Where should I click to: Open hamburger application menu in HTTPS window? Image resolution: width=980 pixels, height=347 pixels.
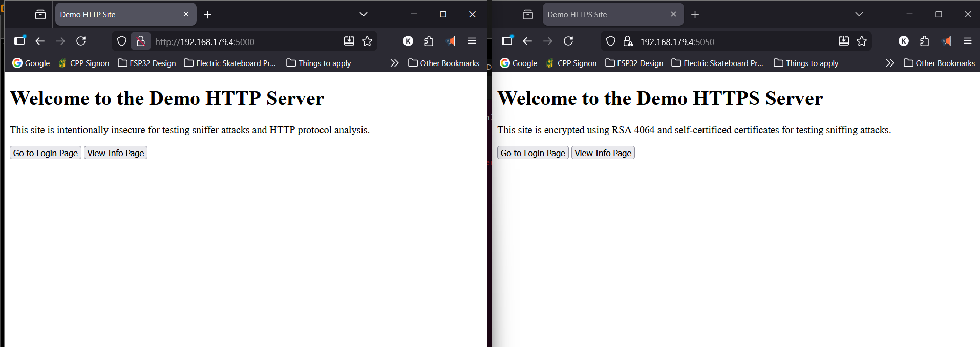tap(967, 41)
